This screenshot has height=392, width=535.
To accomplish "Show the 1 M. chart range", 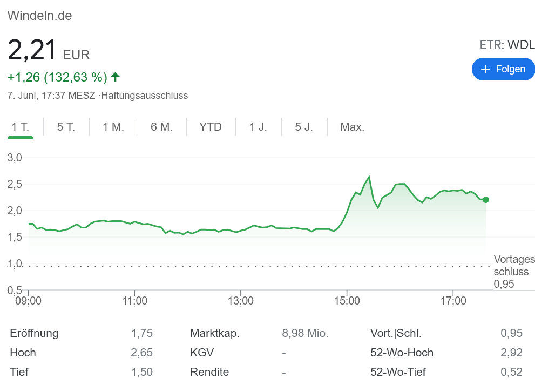I will (113, 127).
